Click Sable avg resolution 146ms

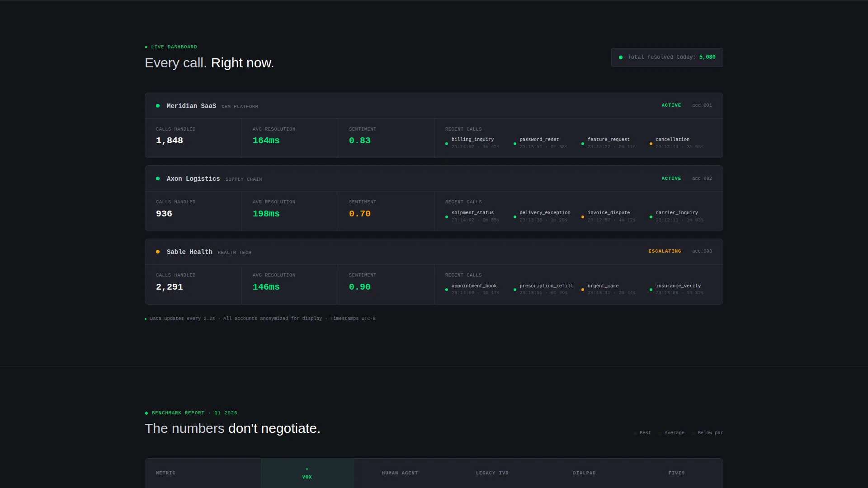click(x=266, y=287)
